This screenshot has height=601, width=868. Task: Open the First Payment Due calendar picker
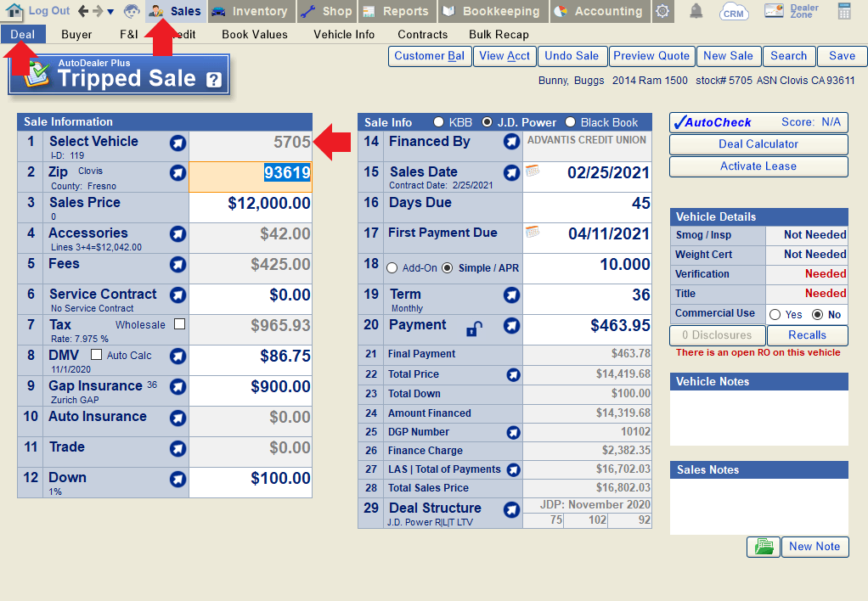tap(533, 232)
